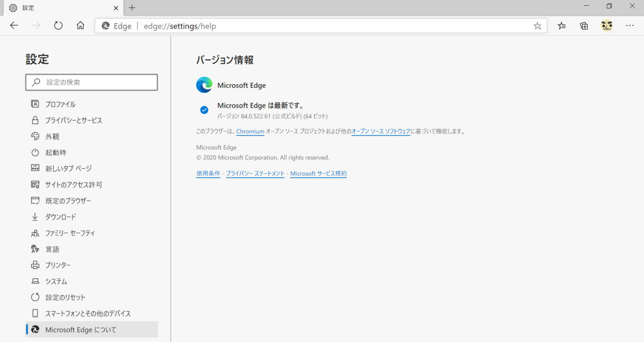
Task: Focus the 設定の検索 search box
Action: point(92,83)
